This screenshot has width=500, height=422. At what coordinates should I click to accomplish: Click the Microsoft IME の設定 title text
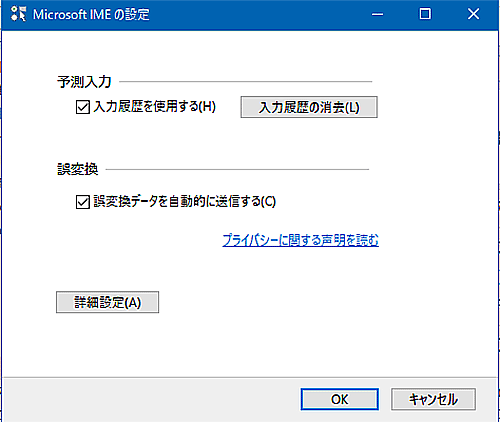coord(91,15)
